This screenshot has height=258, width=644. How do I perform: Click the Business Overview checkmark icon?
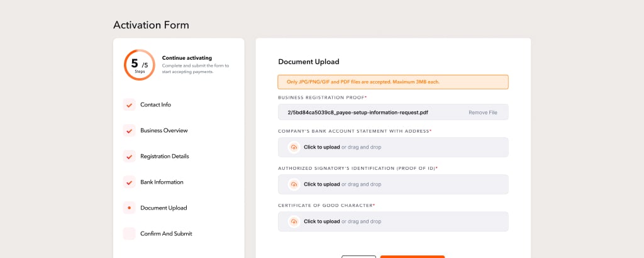(129, 131)
